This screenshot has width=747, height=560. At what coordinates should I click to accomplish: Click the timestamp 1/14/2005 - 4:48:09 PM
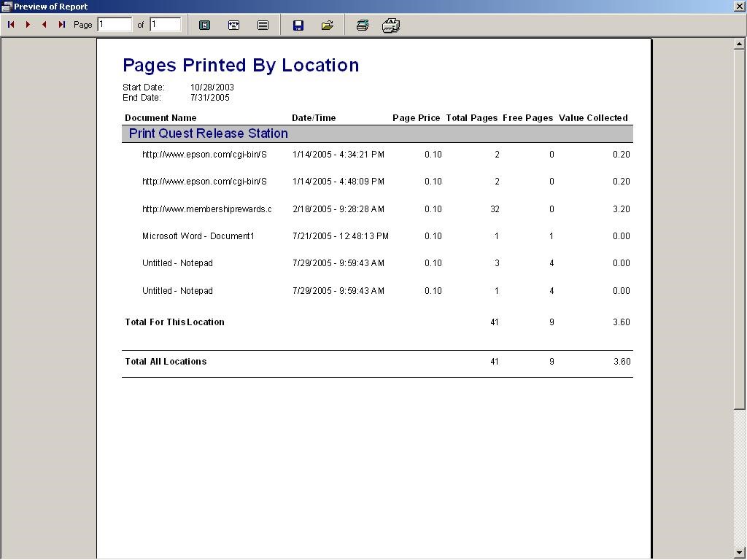coord(338,182)
